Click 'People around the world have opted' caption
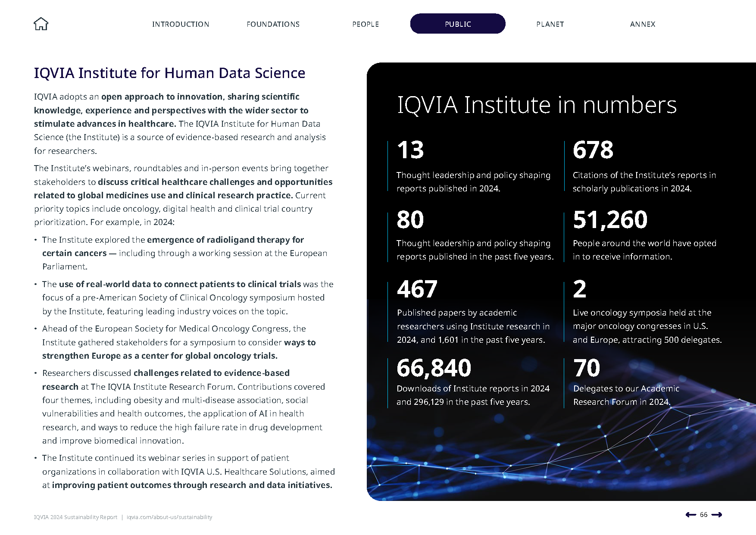Image resolution: width=756 pixels, height=535 pixels. tap(644, 250)
